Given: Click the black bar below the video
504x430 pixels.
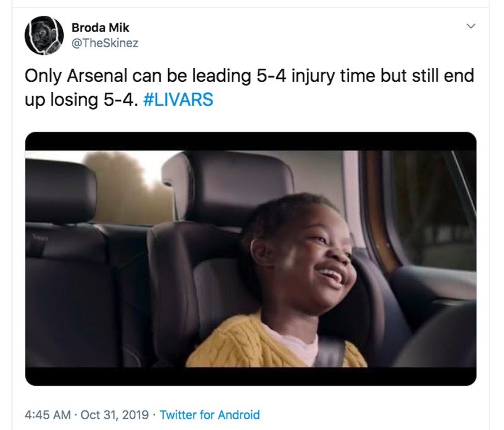Looking at the screenshot, I should tap(250, 376).
